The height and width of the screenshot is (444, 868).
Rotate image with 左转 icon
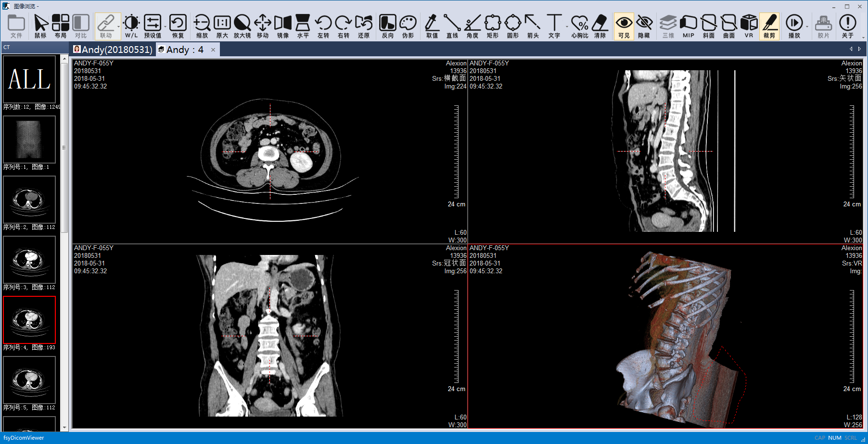(323, 26)
